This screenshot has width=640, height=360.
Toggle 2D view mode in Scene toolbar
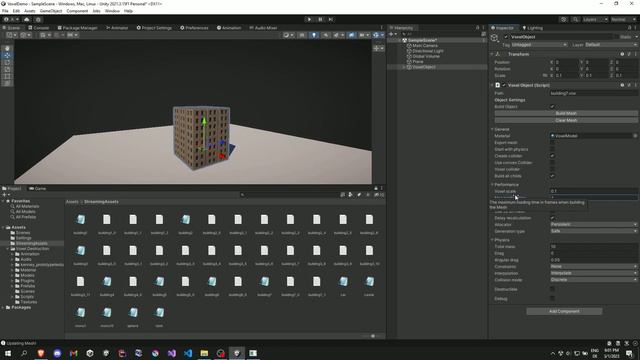coord(302,35)
